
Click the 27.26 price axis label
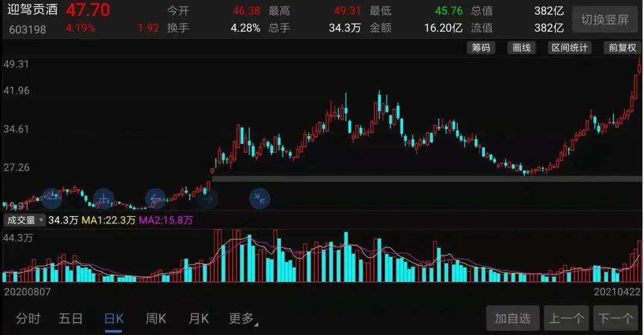pos(17,167)
